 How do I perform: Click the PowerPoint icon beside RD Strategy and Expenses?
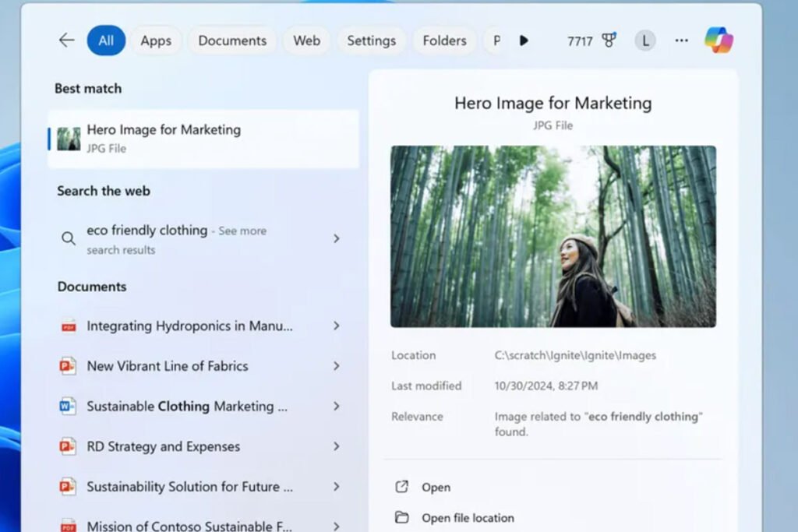[x=69, y=446]
